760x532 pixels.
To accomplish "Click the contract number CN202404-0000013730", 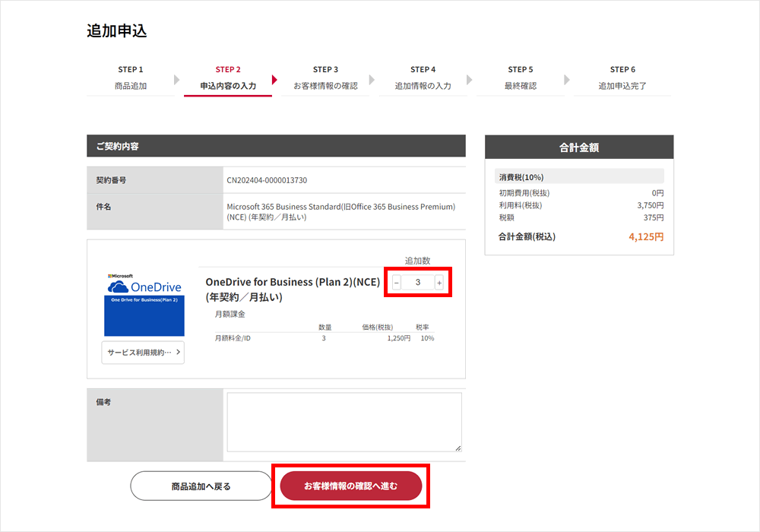I will tap(267, 180).
